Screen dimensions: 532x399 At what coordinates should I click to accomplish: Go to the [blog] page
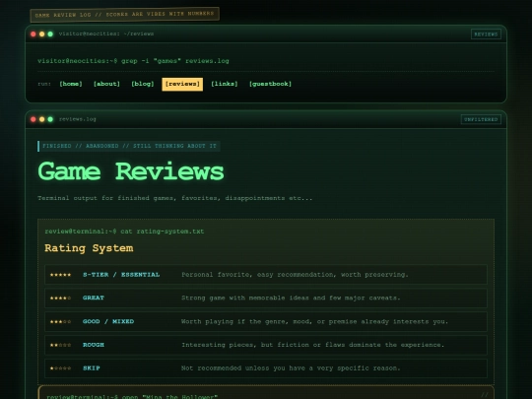pos(143,84)
